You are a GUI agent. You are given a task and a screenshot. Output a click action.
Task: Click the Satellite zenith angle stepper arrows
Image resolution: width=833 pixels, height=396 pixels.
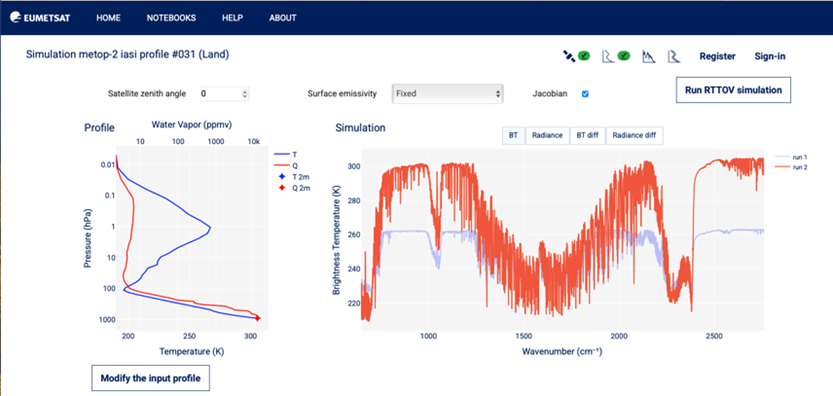tap(244, 94)
